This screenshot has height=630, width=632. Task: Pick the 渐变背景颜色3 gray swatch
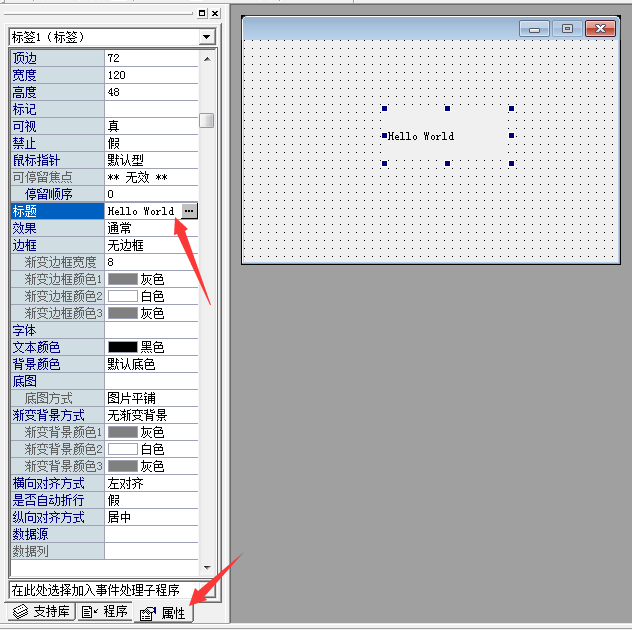coord(123,466)
